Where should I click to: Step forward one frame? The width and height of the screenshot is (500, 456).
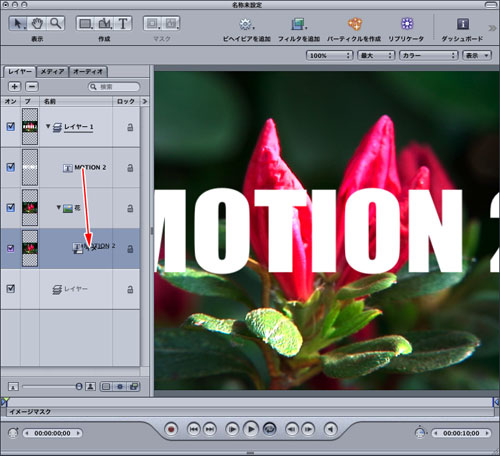click(x=308, y=429)
